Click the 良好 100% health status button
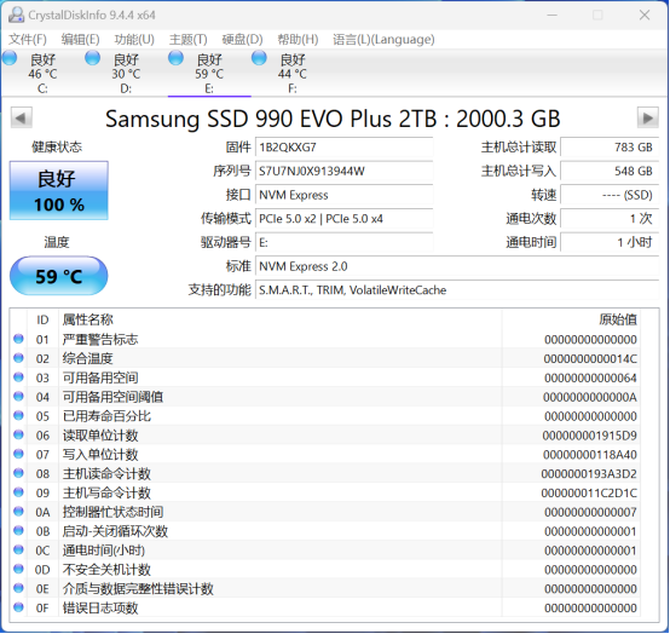670x634 pixels. [x=59, y=191]
